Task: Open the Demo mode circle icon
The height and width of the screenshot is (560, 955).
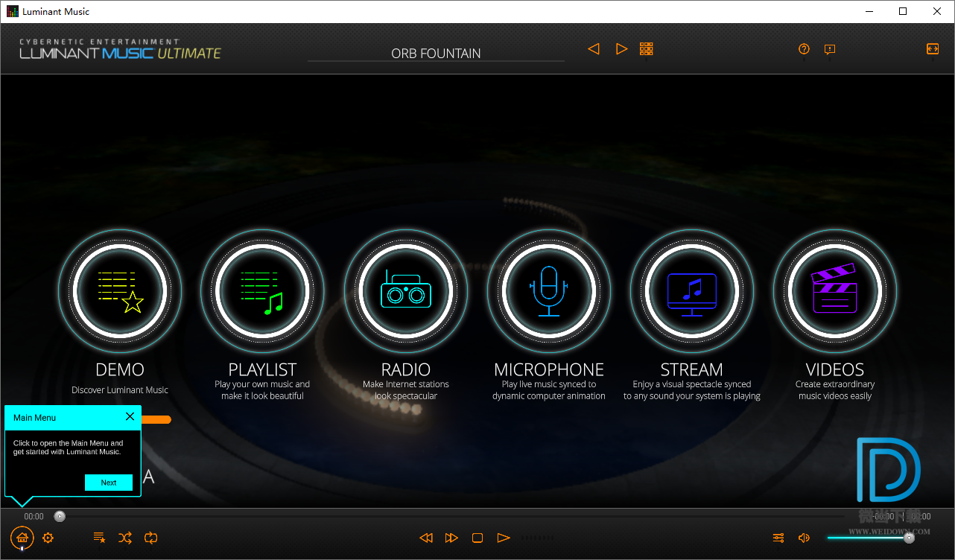Action: click(120, 290)
